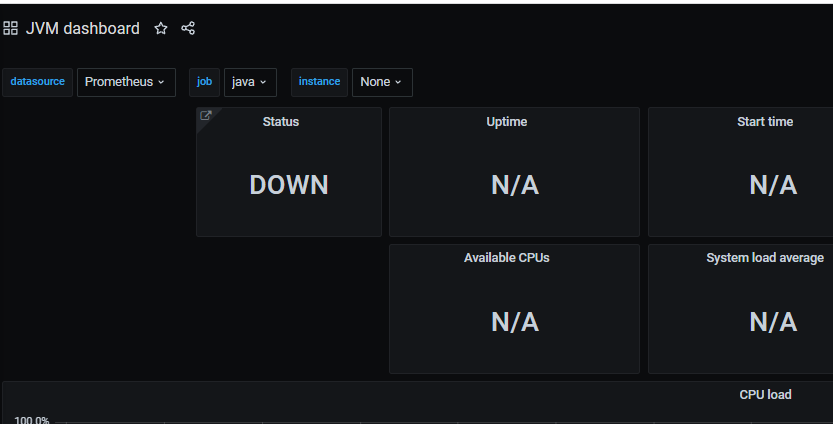The image size is (833, 424).
Task: Click the N/A value in Available CPUs panel
Action: pos(515,322)
